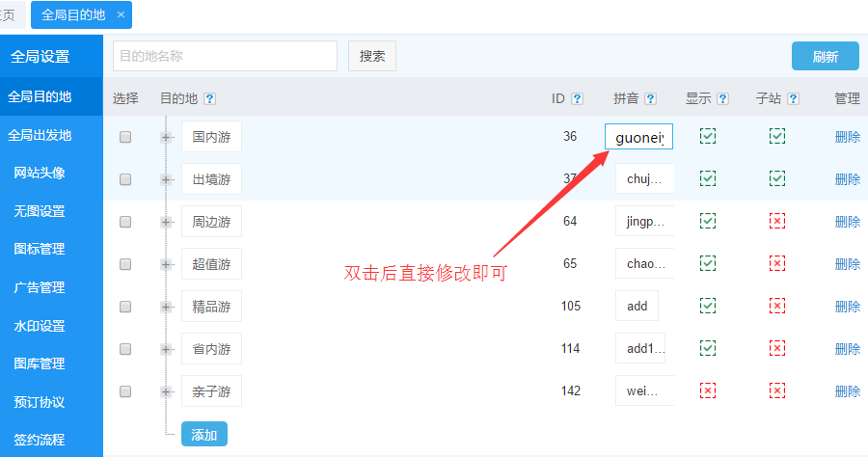Click the 目的地名称 search input field
Image resolution: width=868 pixels, height=457 pixels.
(x=225, y=56)
